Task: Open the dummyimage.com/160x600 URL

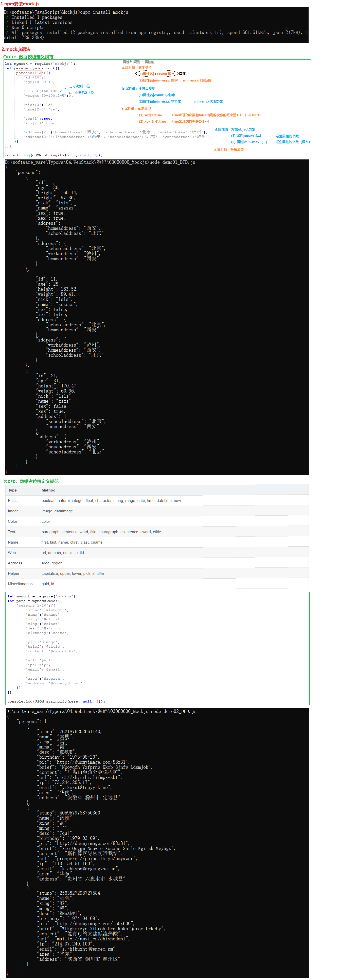Action: [x=95, y=923]
